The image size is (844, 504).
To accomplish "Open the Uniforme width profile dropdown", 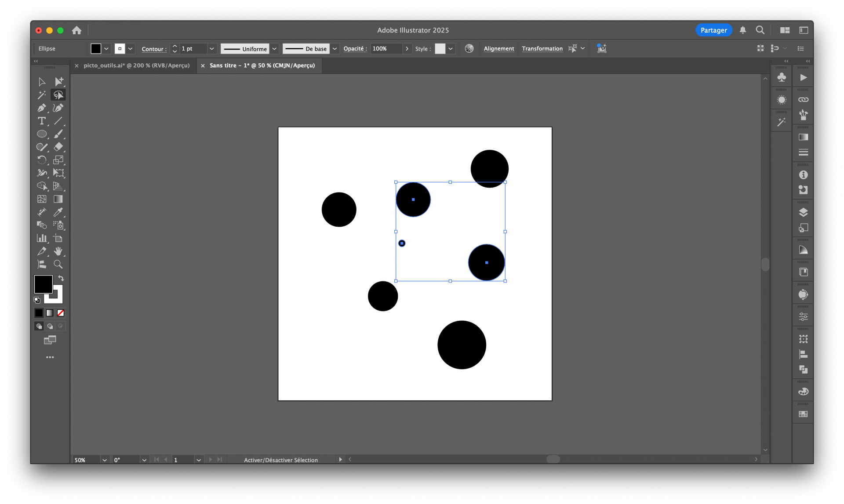I will coord(274,48).
